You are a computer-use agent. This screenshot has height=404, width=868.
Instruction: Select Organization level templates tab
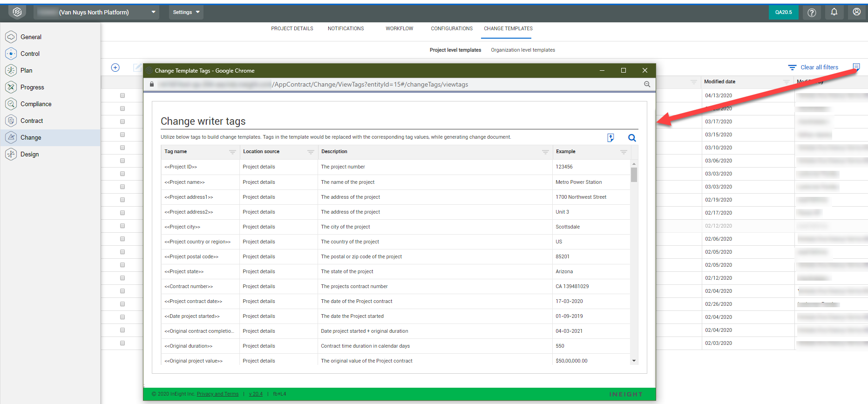(522, 50)
